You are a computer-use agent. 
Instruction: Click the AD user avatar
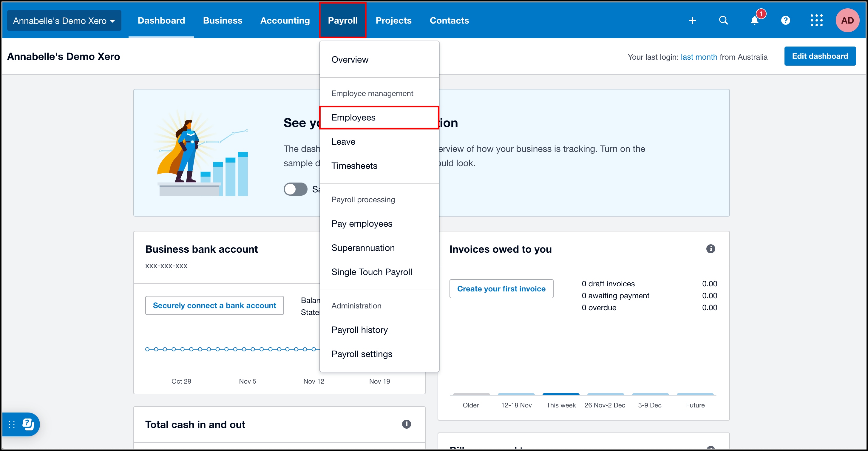(x=847, y=21)
